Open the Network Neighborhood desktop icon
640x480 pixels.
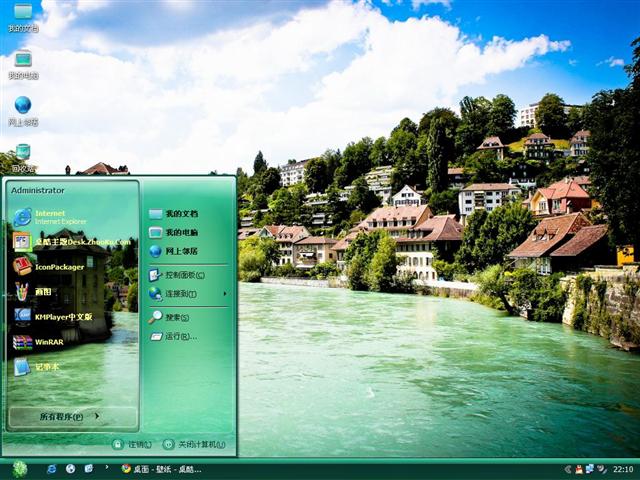pyautogui.click(x=23, y=111)
